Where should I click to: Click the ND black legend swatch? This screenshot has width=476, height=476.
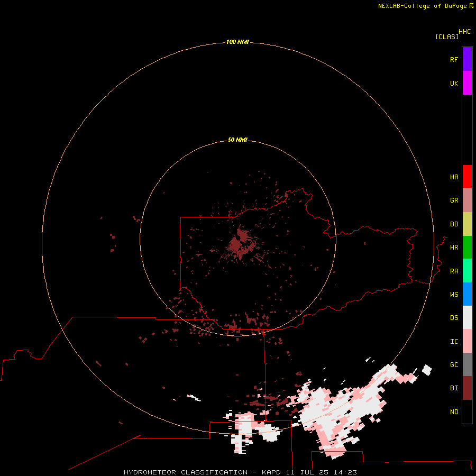pyautogui.click(x=467, y=411)
